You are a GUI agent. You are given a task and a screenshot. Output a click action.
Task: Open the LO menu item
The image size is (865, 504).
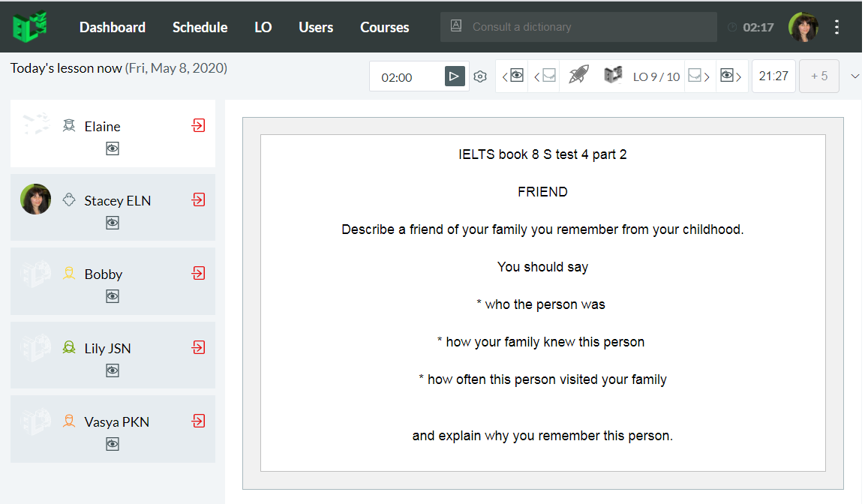pos(263,27)
